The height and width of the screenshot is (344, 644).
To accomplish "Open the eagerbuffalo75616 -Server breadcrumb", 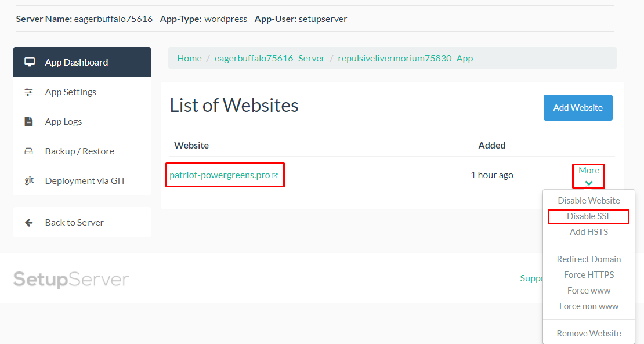I will [269, 58].
